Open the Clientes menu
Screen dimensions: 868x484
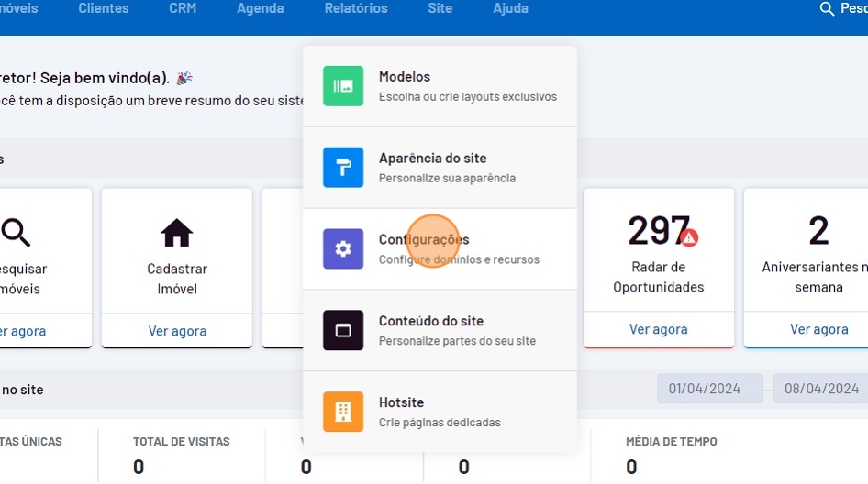(104, 8)
